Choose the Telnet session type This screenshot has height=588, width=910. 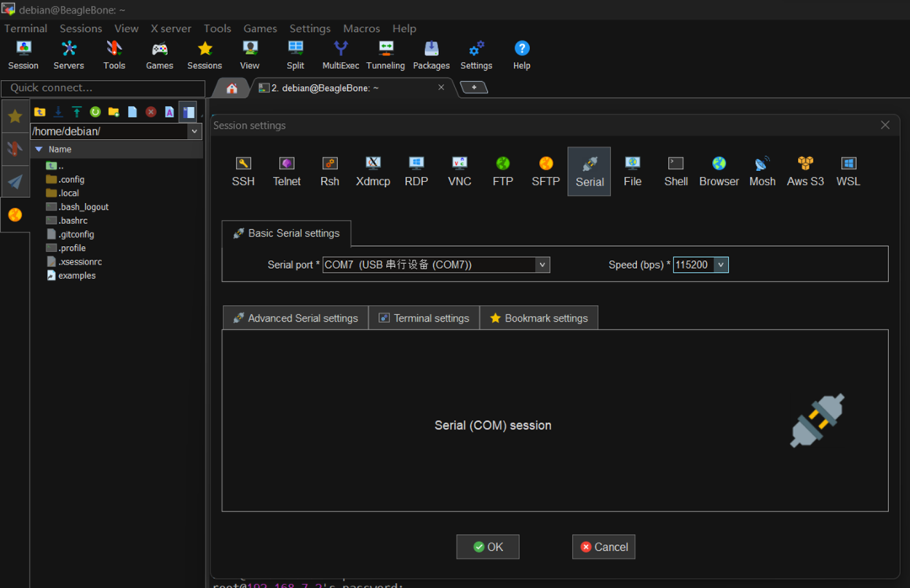(286, 171)
